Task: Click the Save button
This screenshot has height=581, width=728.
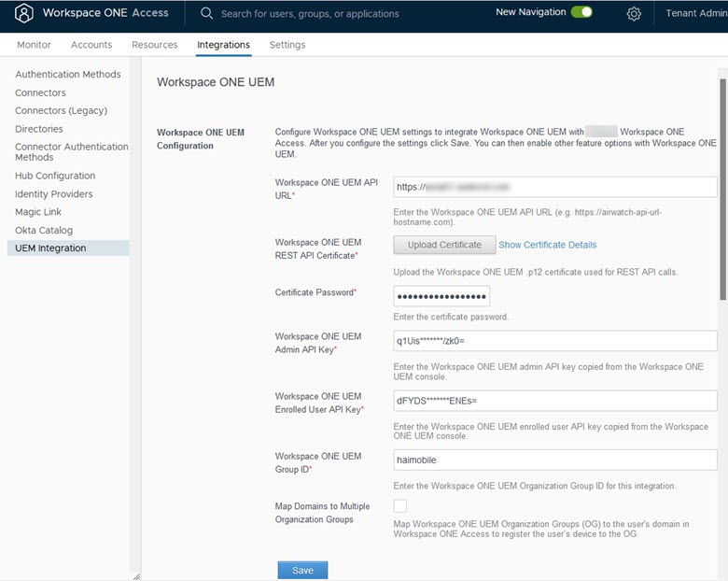Action: coord(302,571)
